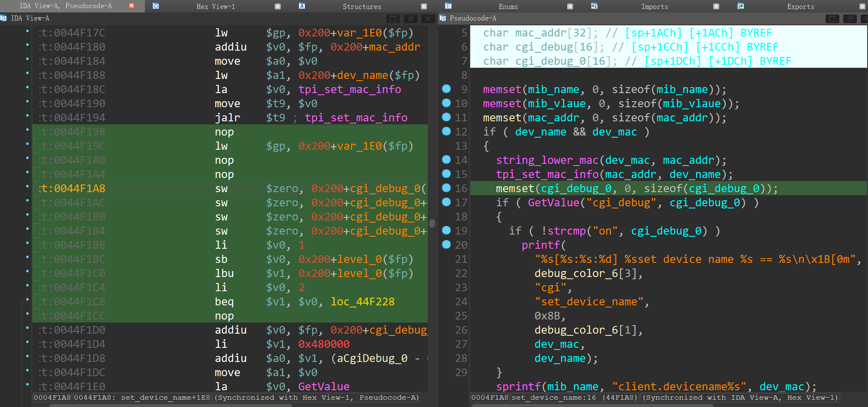Viewport: 868px width, 407px height.
Task: Click the Pseudocode-A panel title icon
Action: 443,18
